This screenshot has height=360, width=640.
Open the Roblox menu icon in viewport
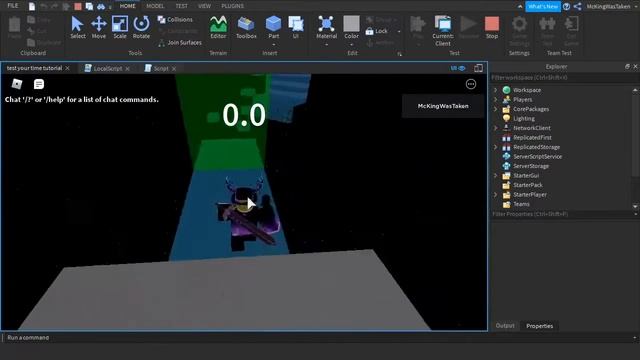click(x=17, y=84)
